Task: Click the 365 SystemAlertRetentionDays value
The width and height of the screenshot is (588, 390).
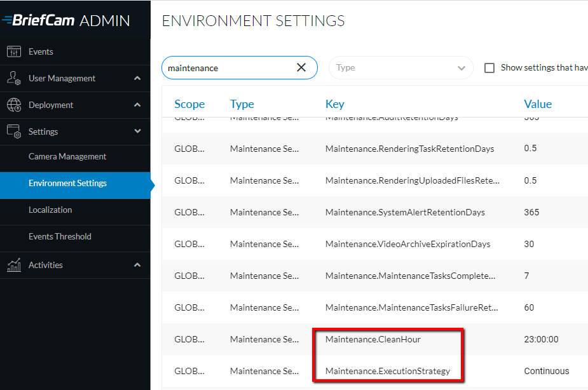Action: point(531,212)
